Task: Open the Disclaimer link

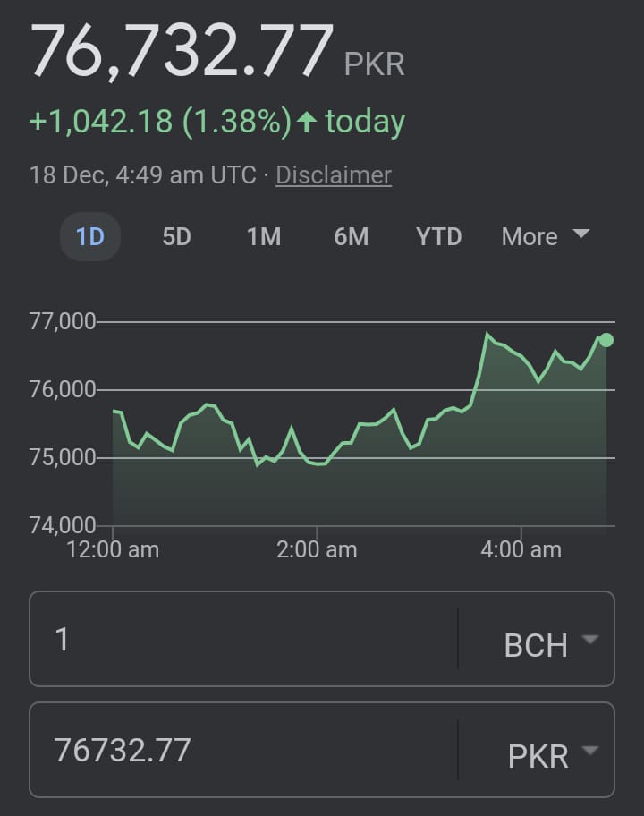Action: [x=334, y=175]
